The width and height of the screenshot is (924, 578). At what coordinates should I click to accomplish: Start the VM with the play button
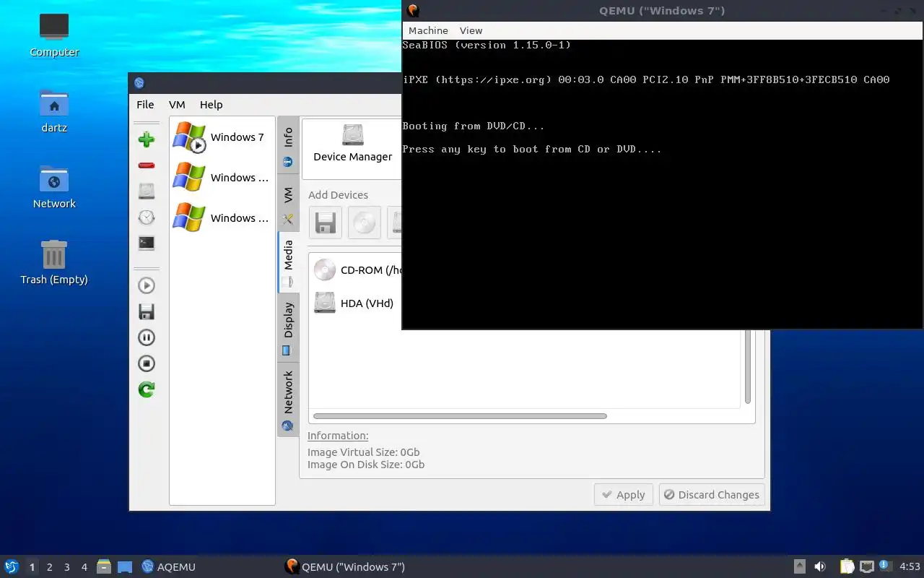pyautogui.click(x=147, y=285)
